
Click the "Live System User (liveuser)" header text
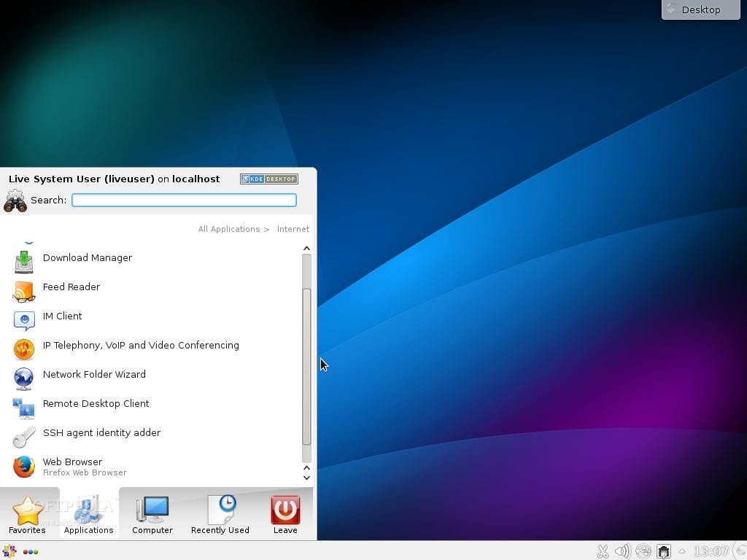82,179
